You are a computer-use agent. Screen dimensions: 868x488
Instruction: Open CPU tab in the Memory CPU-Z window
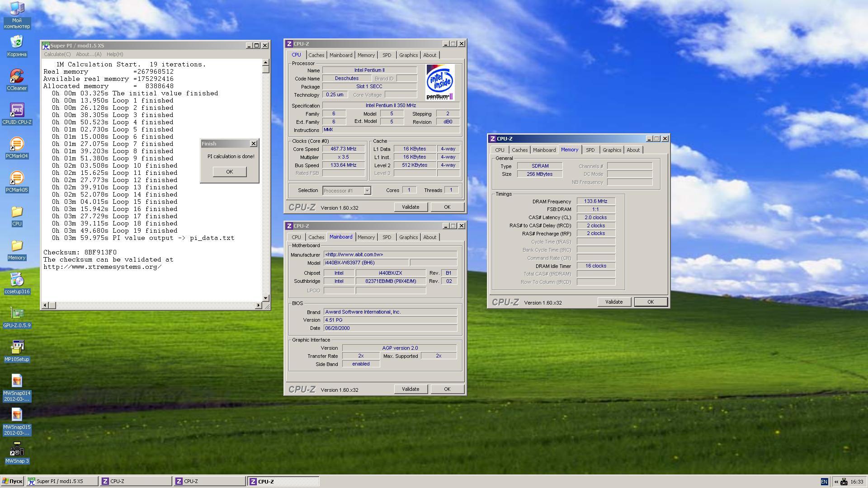(500, 150)
